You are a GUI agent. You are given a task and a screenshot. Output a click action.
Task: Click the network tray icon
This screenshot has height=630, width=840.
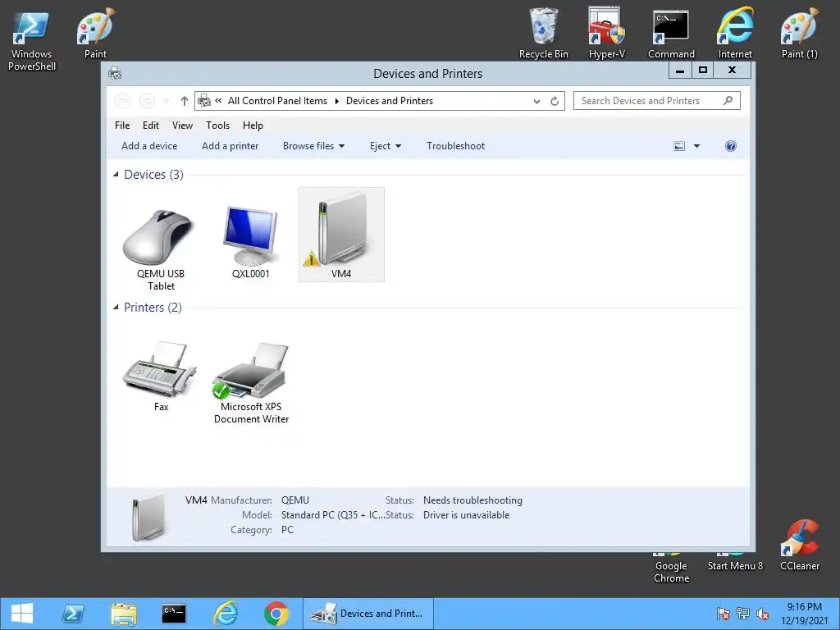coord(743,614)
